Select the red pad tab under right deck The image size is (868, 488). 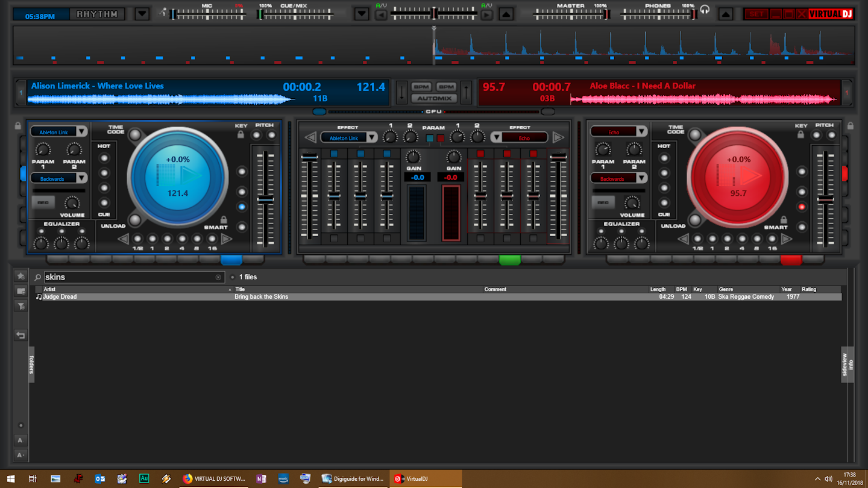coord(791,260)
